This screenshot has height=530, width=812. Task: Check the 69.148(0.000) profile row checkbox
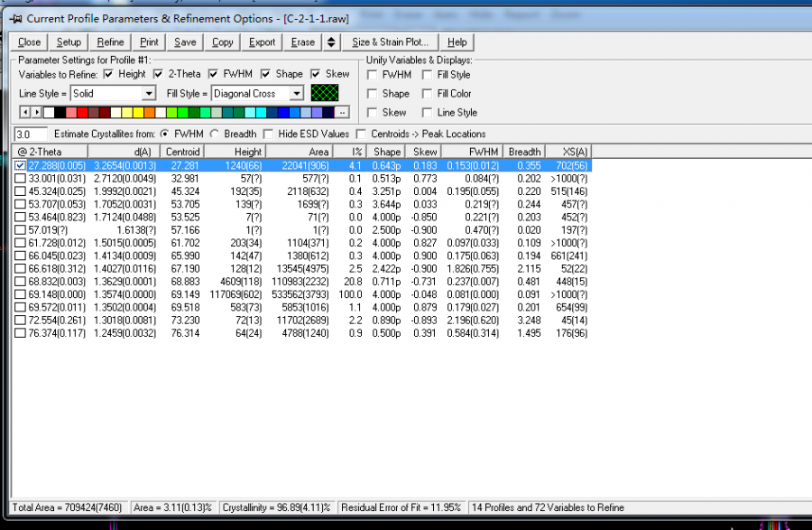click(x=20, y=294)
